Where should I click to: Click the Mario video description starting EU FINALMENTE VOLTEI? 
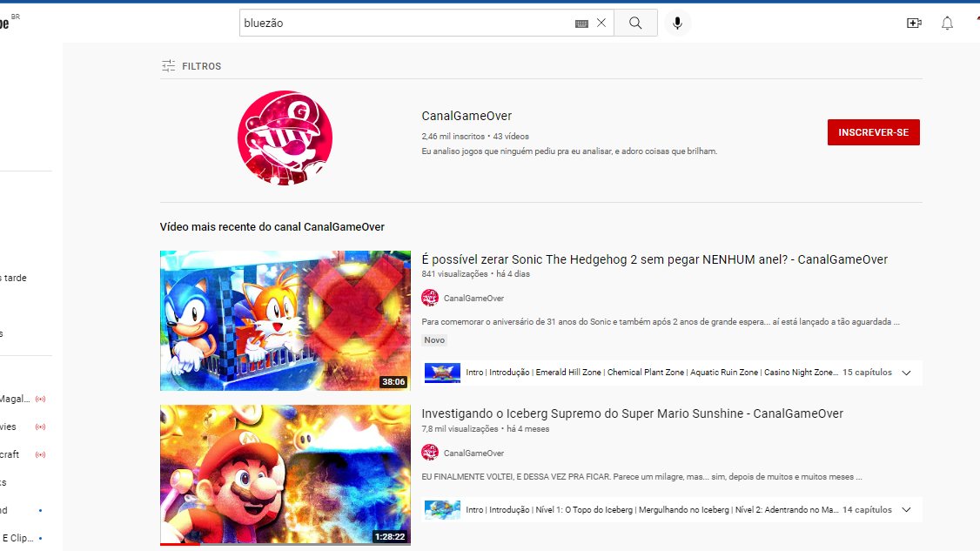(642, 476)
